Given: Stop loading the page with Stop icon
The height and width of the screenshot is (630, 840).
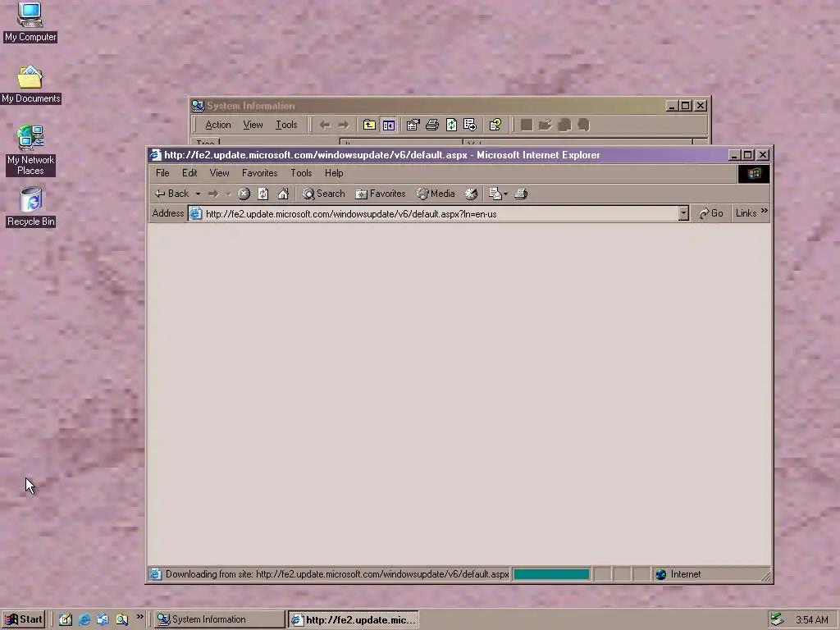Looking at the screenshot, I should (x=244, y=194).
